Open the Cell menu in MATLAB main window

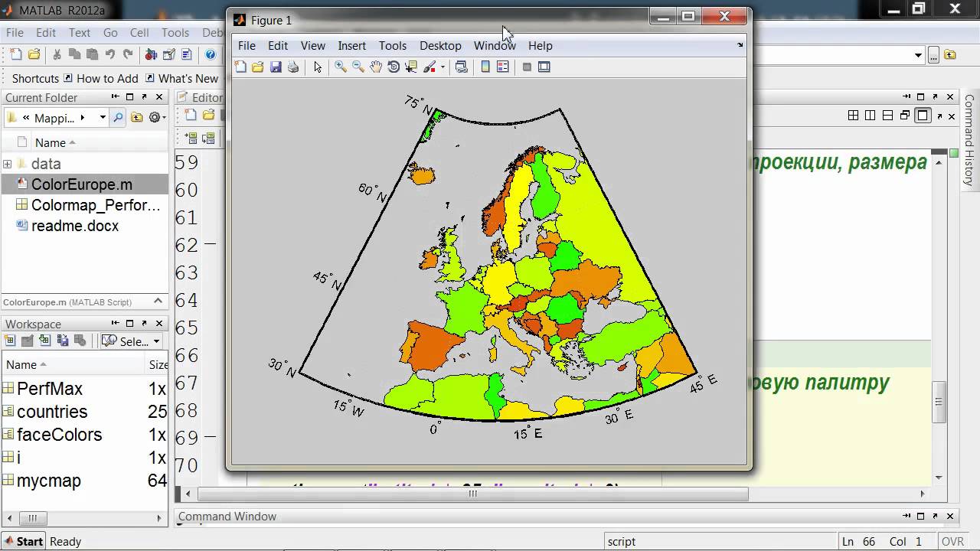tap(139, 33)
